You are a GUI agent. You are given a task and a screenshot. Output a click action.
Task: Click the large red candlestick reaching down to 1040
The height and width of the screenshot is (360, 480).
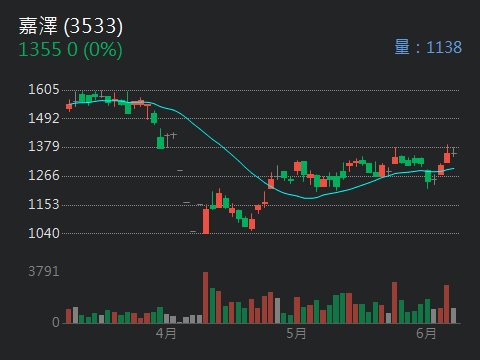(206, 221)
